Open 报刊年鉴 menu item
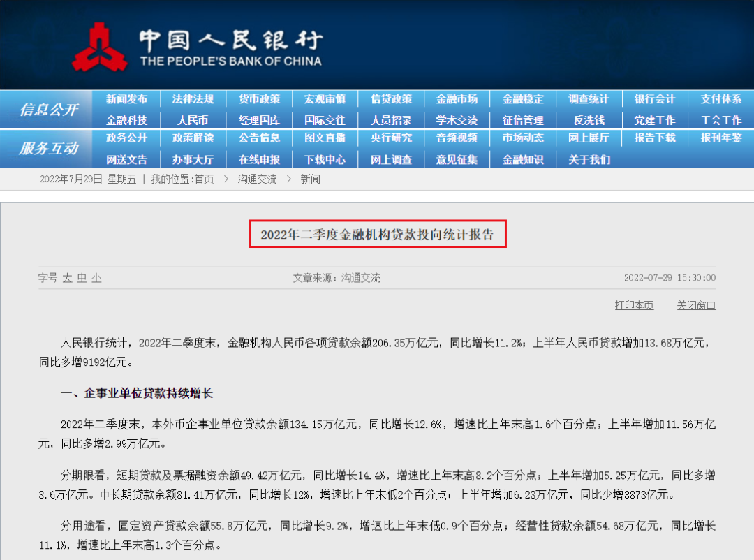This screenshot has height=560, width=754. [x=721, y=138]
